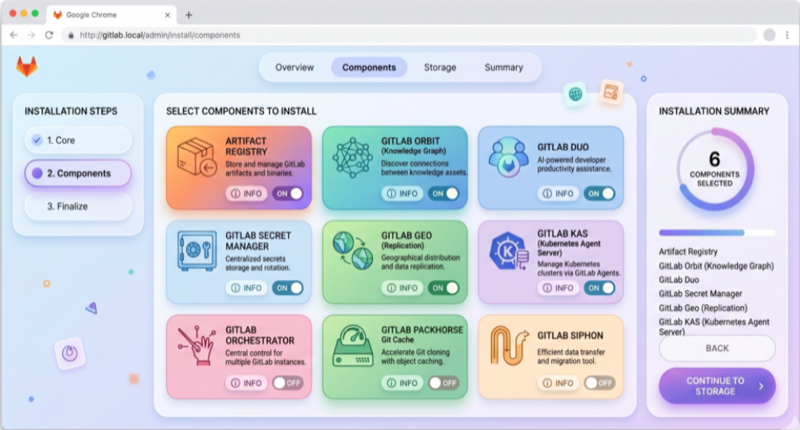Turn off the GitLab Orbit toggle
The width and height of the screenshot is (800, 430).
point(444,194)
